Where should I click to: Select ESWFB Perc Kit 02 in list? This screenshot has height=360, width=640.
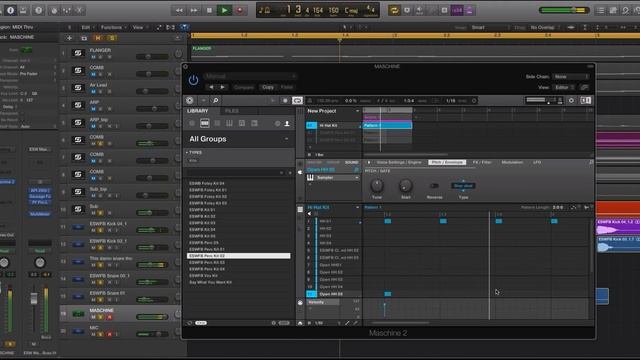pyautogui.click(x=238, y=256)
